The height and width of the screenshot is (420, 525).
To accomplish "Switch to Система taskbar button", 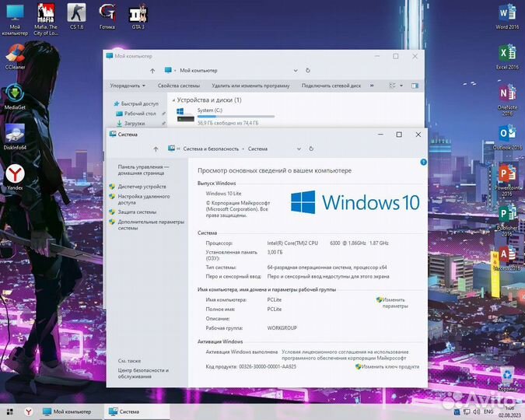I will click(x=137, y=411).
